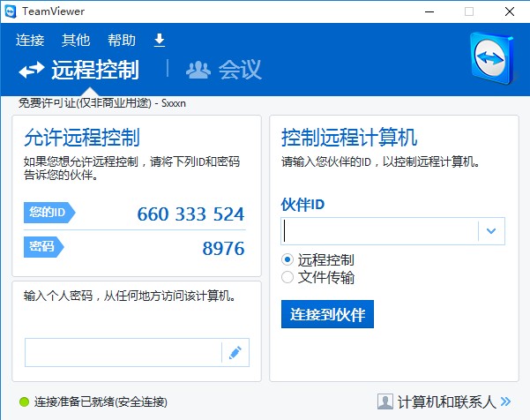530x420 pixels.
Task: Click the 伙伴ID label
Action: pos(302,205)
